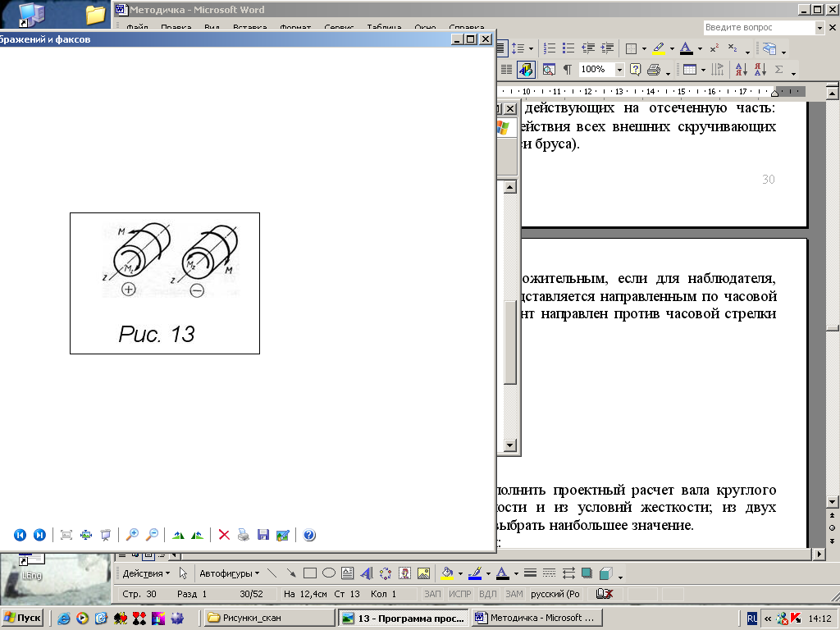The image size is (840, 630).
Task: Toggle the Drawing toolbar button
Action: click(x=526, y=70)
